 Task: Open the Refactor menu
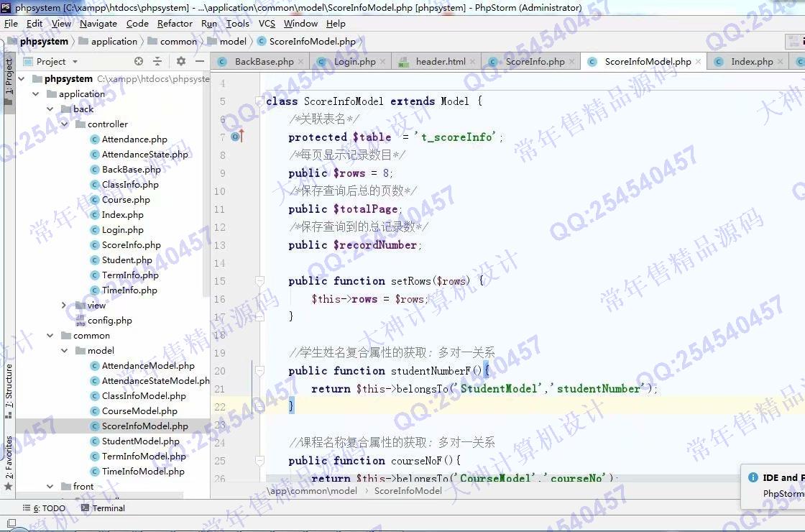pos(175,24)
